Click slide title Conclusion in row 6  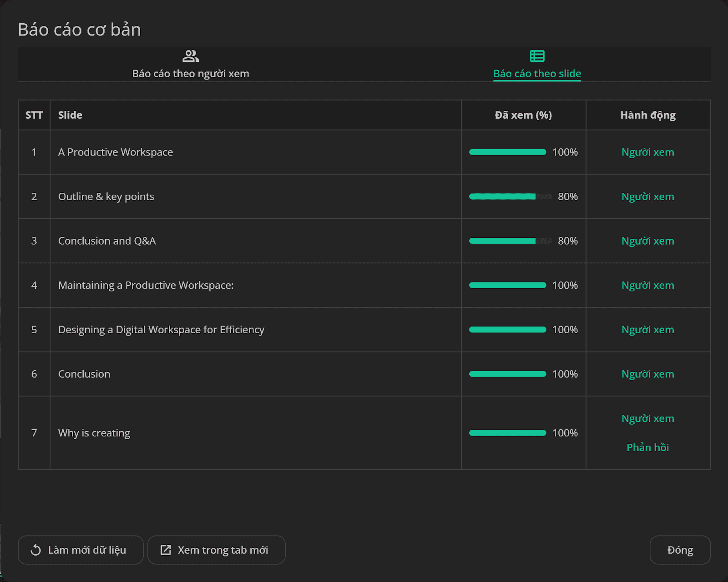tap(84, 374)
